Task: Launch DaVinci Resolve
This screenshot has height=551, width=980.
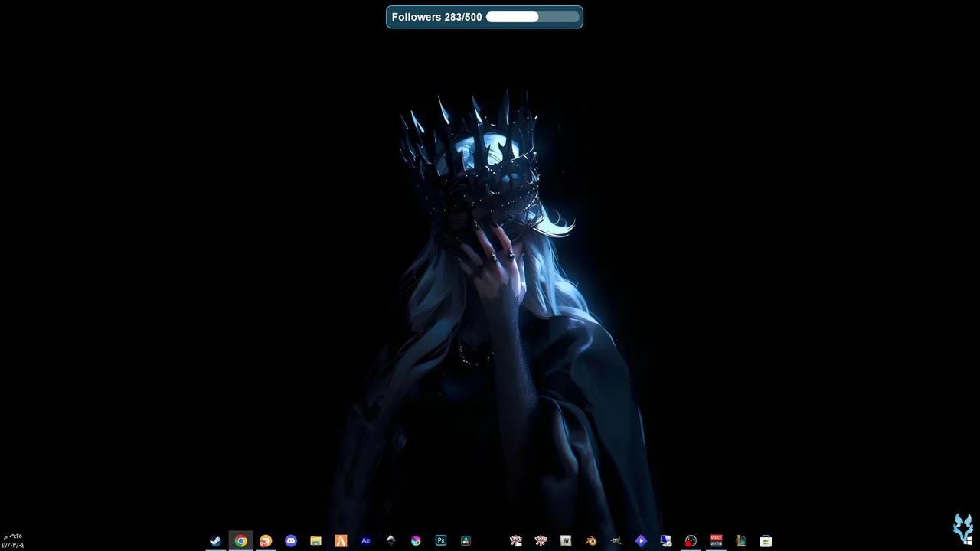Action: pyautogui.click(x=465, y=541)
